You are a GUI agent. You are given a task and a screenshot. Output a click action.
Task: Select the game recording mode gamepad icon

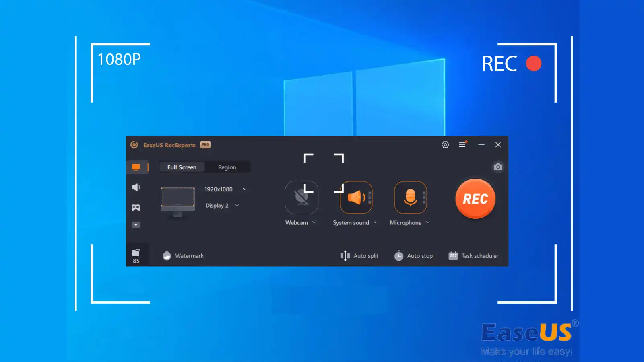coord(136,208)
